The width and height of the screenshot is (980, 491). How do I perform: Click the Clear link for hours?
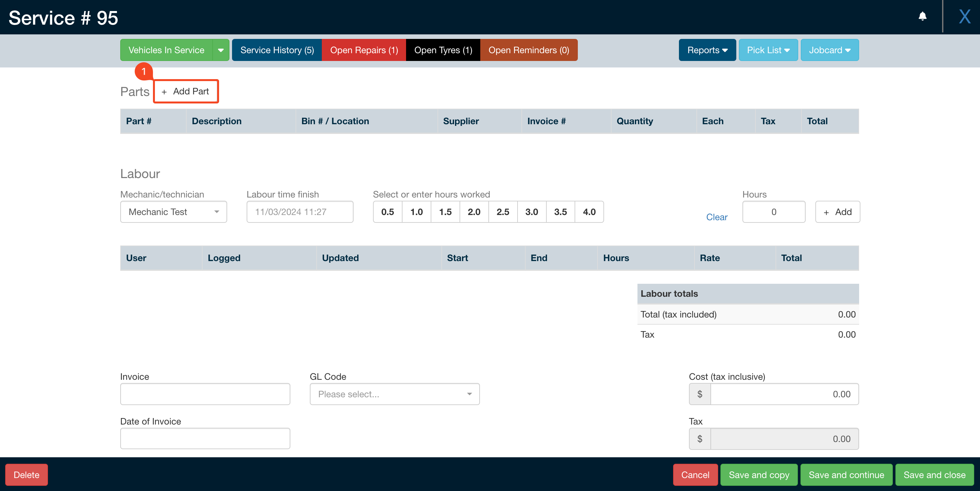click(717, 217)
